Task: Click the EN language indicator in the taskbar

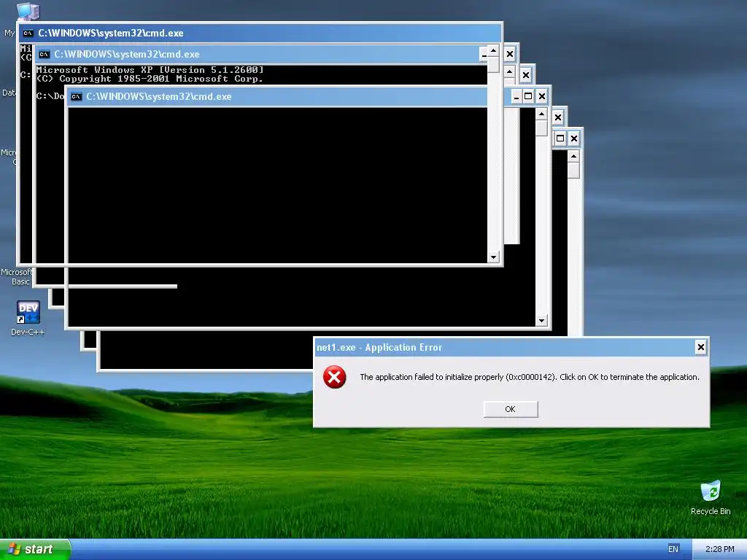Action: coord(673,549)
